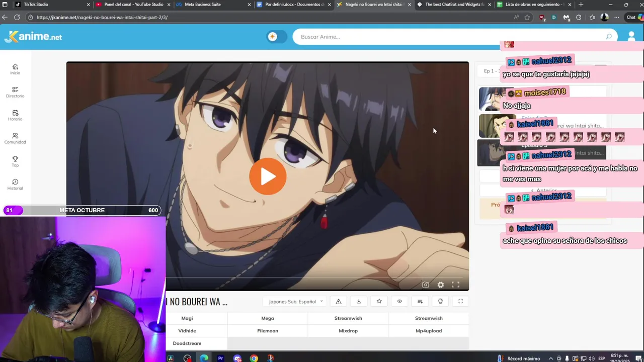Select the first Streamwish server option
The image size is (644, 362).
348,318
